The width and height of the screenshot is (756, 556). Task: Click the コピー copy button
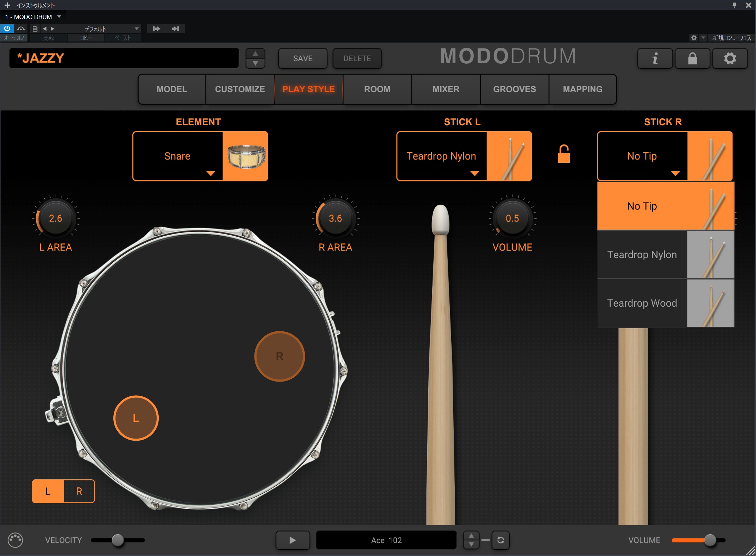click(x=86, y=38)
